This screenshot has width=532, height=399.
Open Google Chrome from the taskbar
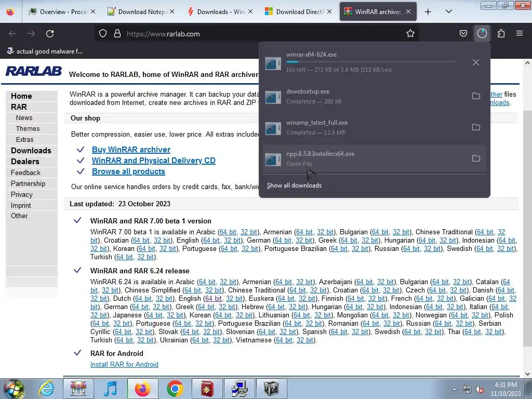tap(175, 389)
